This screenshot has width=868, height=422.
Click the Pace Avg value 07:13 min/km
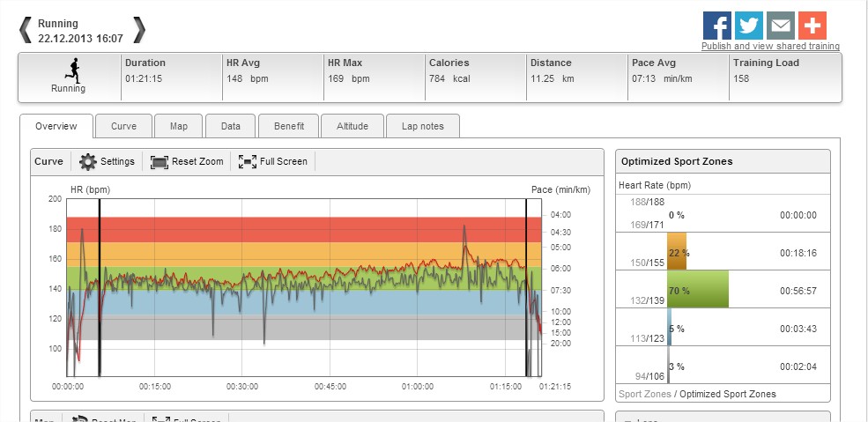point(662,78)
